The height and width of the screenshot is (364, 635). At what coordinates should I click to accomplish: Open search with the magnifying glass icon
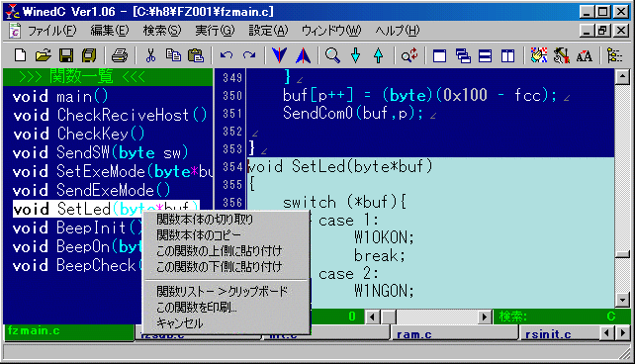[332, 55]
